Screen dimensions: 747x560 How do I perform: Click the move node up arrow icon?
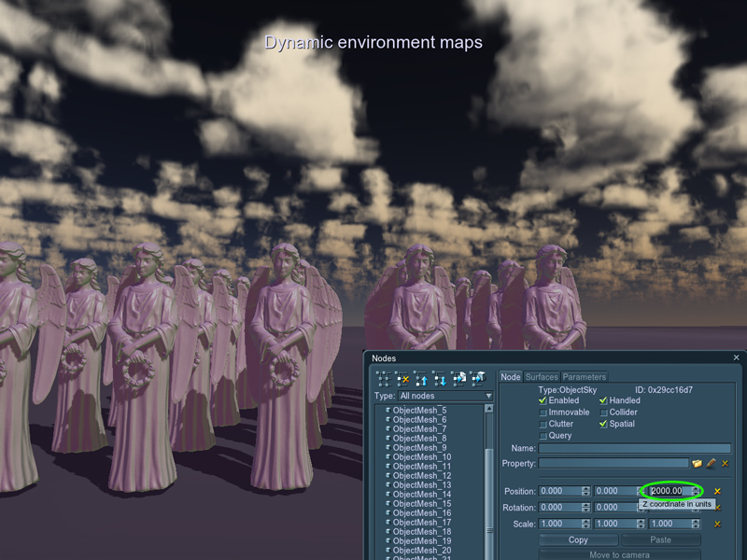[x=421, y=379]
